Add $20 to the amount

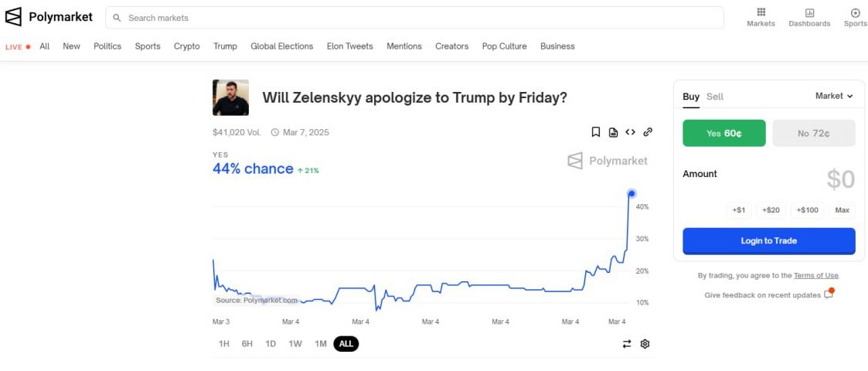[771, 210]
